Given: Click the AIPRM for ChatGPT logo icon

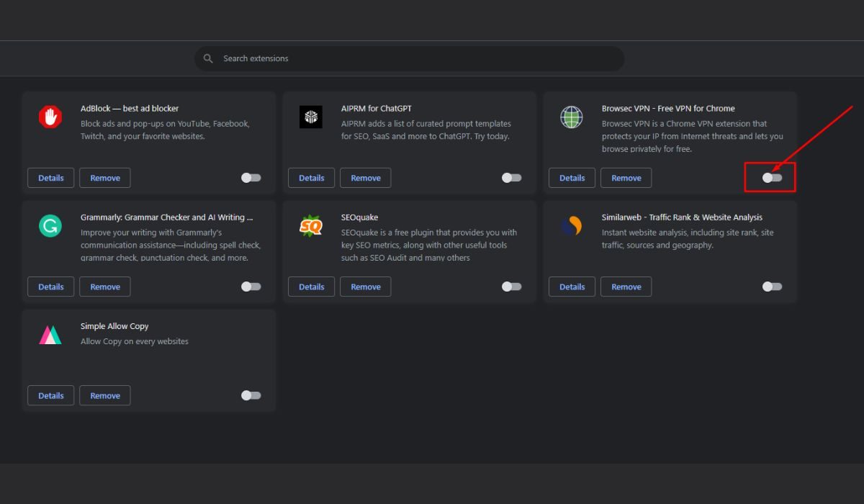Looking at the screenshot, I should tap(311, 117).
